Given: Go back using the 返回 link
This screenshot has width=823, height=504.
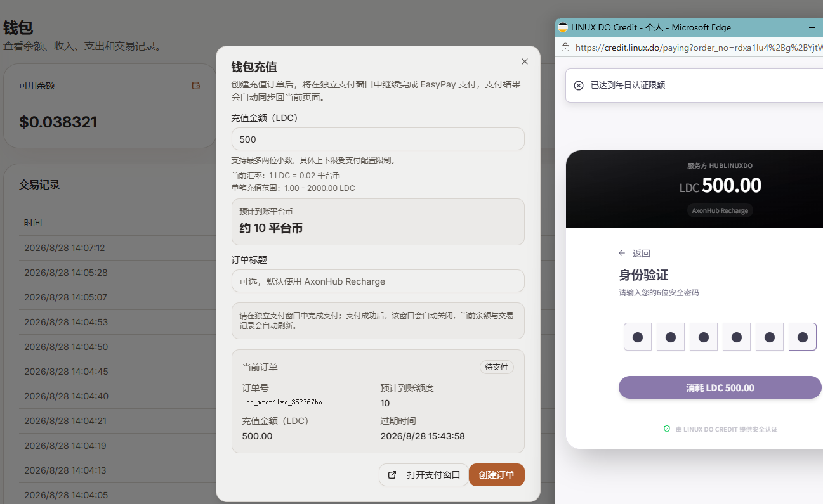Looking at the screenshot, I should tap(635, 253).
